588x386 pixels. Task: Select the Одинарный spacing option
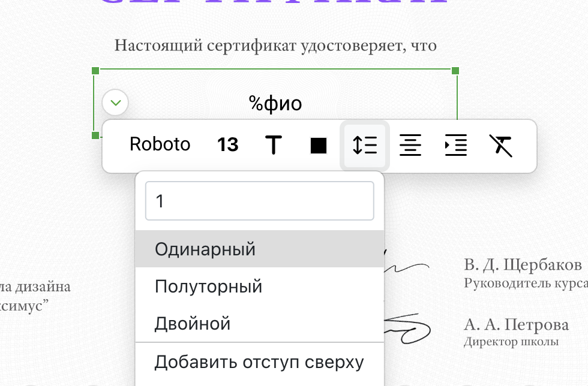pos(259,249)
